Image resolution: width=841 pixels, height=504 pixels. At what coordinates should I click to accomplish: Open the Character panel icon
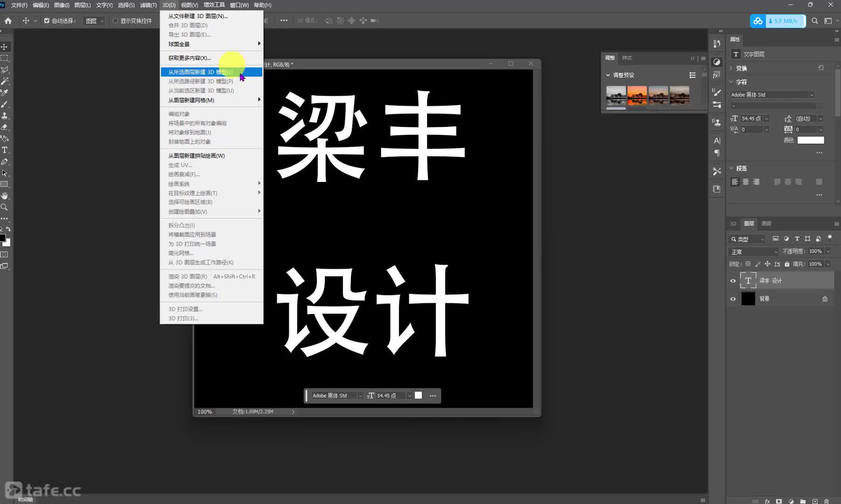[717, 140]
